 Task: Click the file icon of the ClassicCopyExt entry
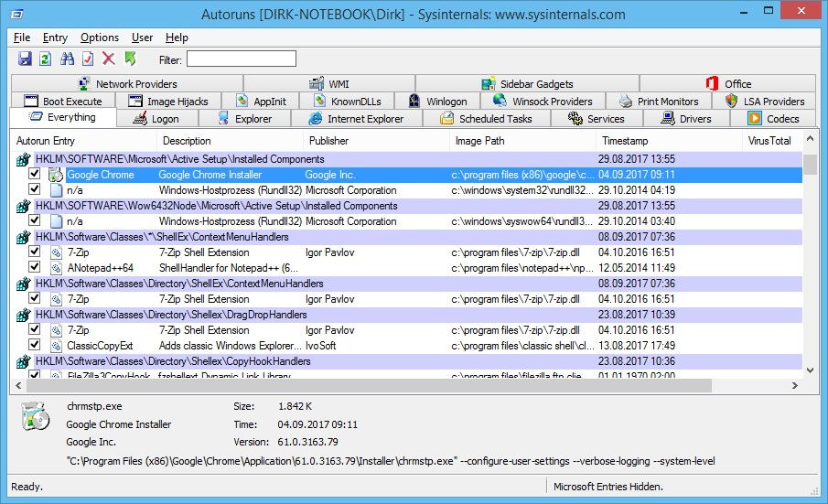56,346
